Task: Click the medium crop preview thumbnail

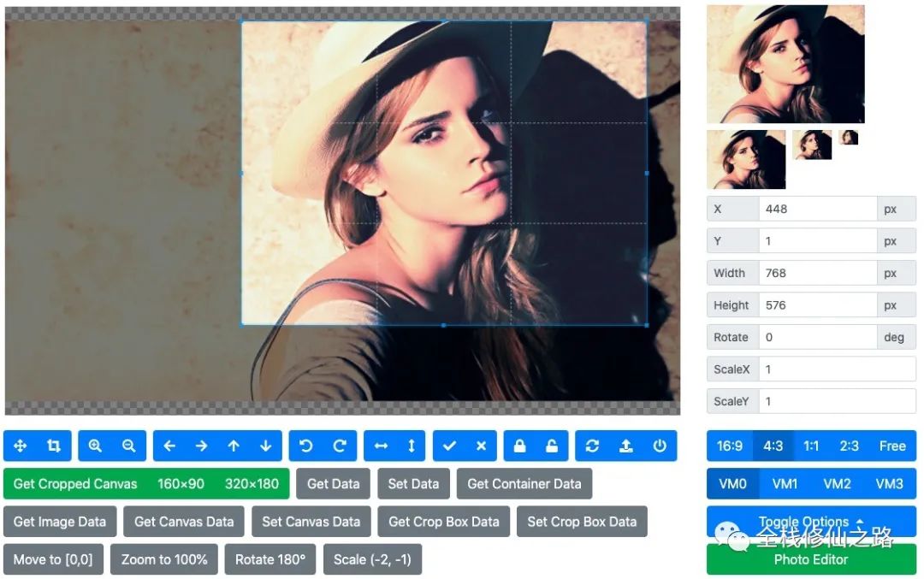Action: point(746,160)
